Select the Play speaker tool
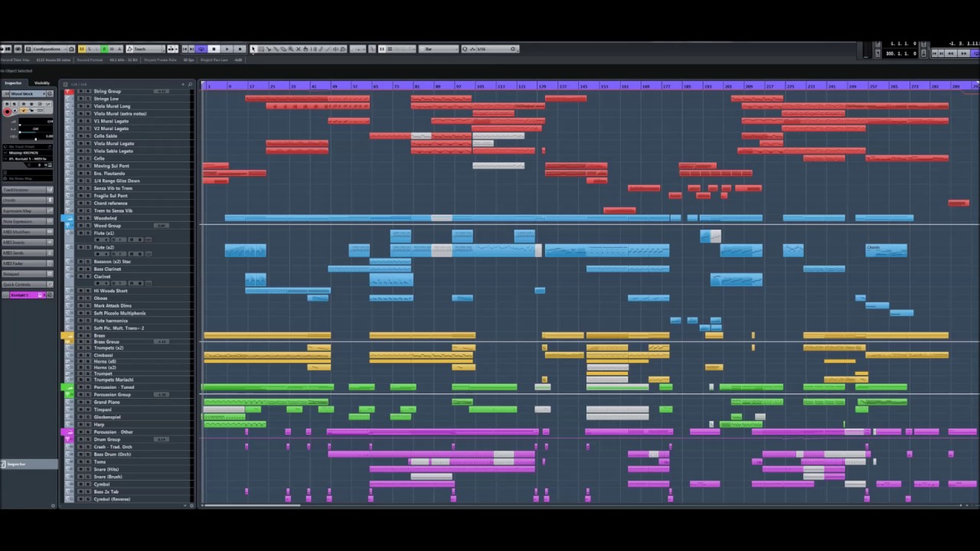980x551 pixels. (x=335, y=49)
